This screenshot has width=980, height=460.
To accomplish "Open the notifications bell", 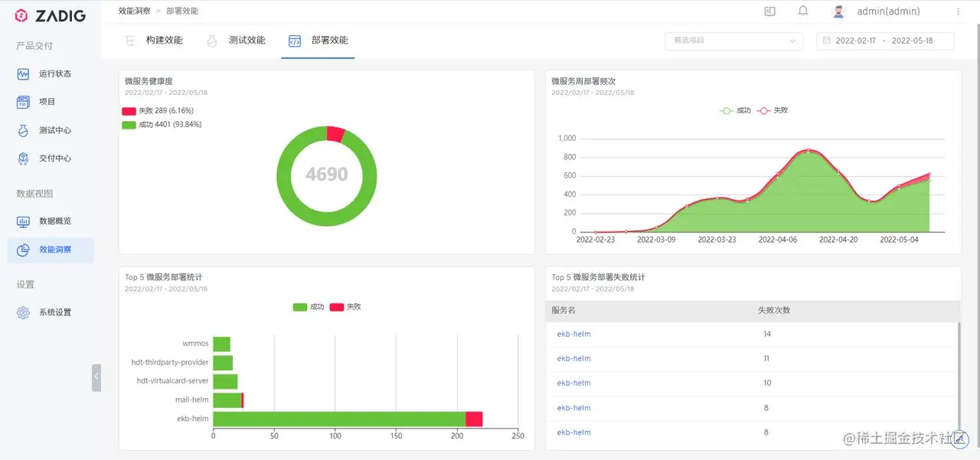I will 803,11.
